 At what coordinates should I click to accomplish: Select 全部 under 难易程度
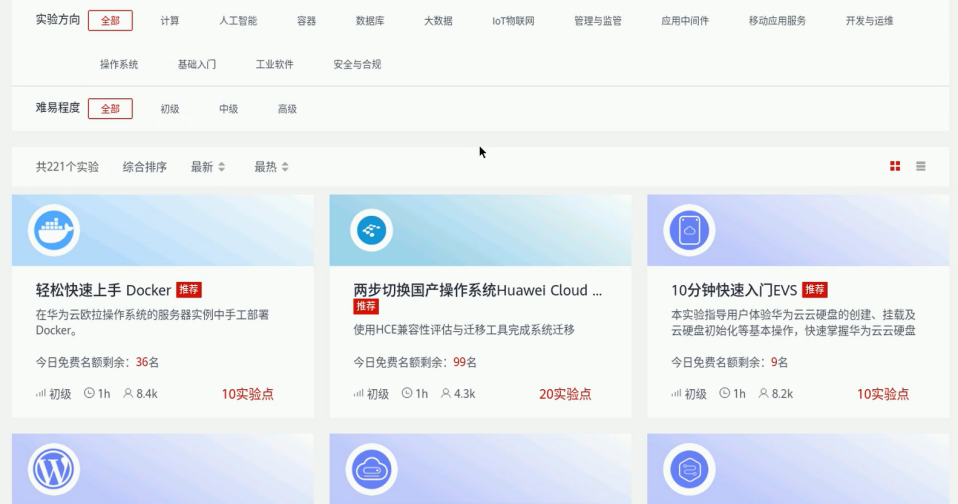pyautogui.click(x=110, y=109)
